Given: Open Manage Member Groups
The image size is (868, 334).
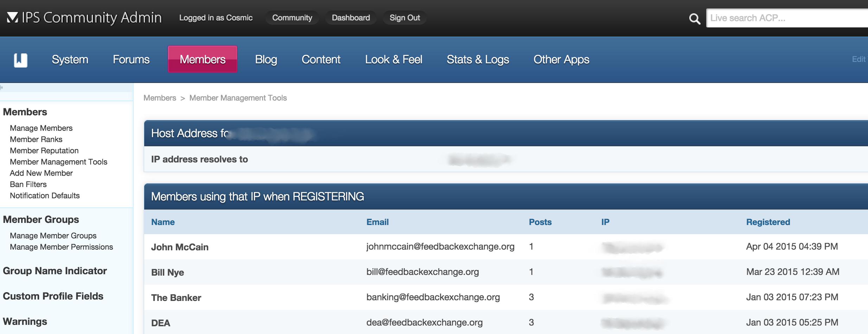Looking at the screenshot, I should click(53, 236).
